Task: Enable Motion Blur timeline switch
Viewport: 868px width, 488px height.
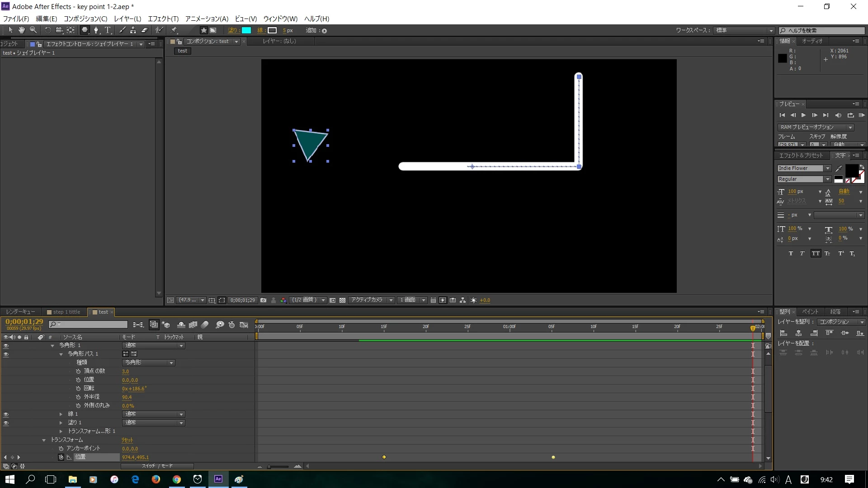Action: tap(205, 324)
